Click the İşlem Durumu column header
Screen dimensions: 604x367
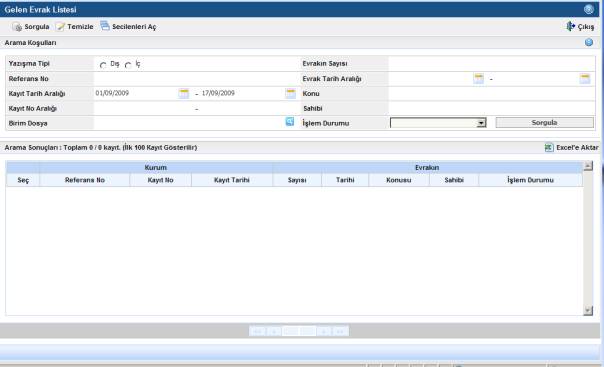point(530,180)
